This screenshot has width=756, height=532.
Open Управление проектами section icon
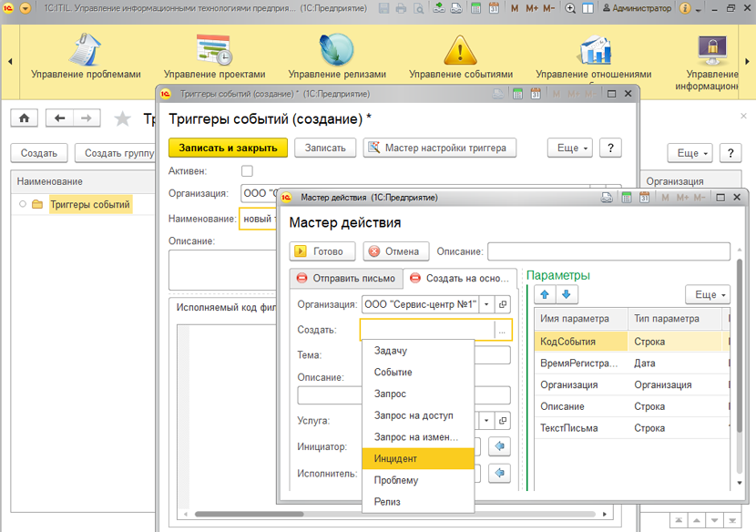click(214, 49)
